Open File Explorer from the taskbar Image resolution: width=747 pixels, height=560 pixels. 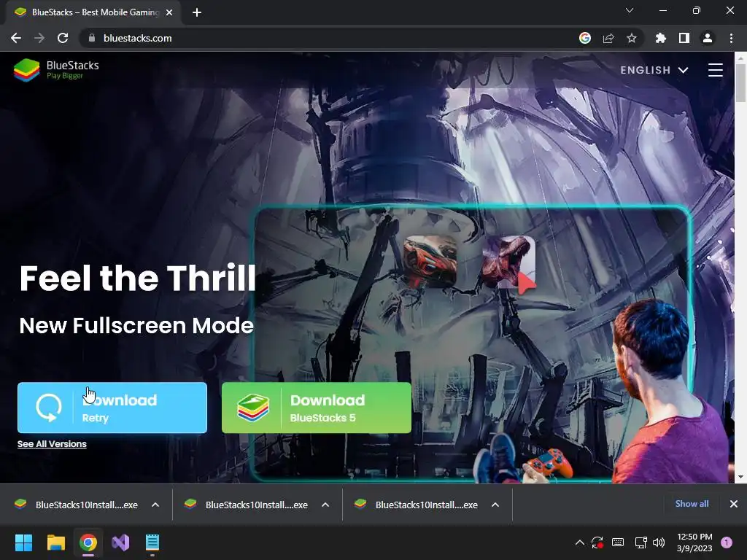[x=55, y=542]
